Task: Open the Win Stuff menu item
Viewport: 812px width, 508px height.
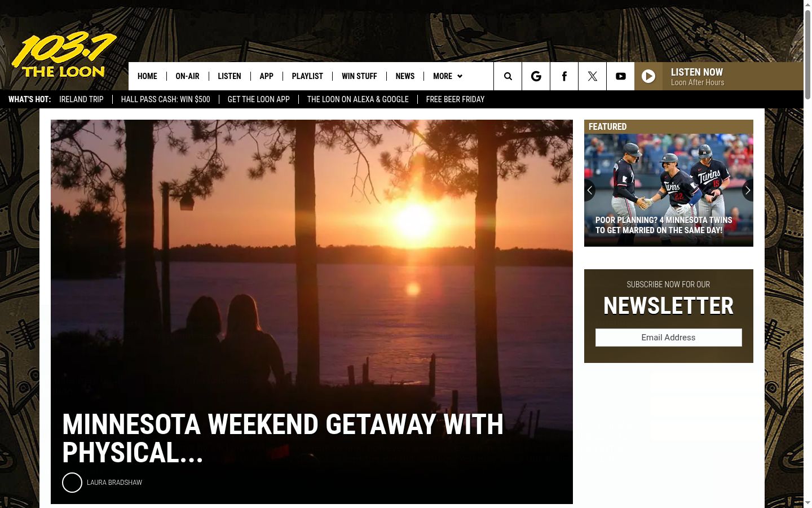Action: click(x=359, y=76)
